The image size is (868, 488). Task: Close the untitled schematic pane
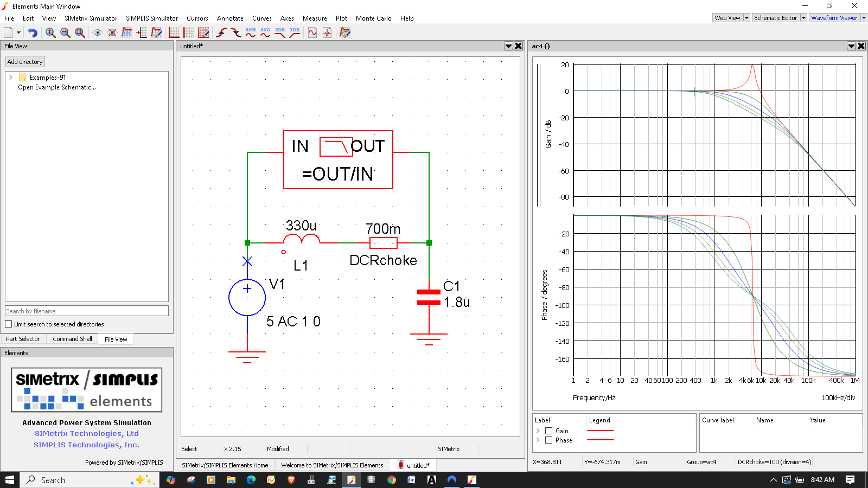pos(519,46)
